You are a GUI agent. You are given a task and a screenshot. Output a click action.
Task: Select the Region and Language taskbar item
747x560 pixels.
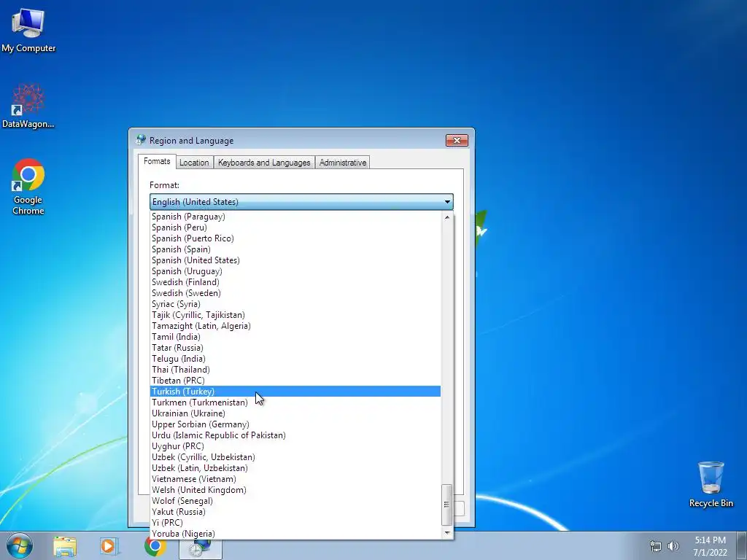pos(200,547)
